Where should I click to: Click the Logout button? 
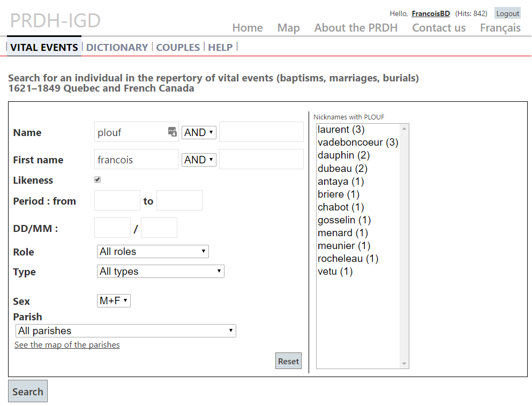click(507, 13)
